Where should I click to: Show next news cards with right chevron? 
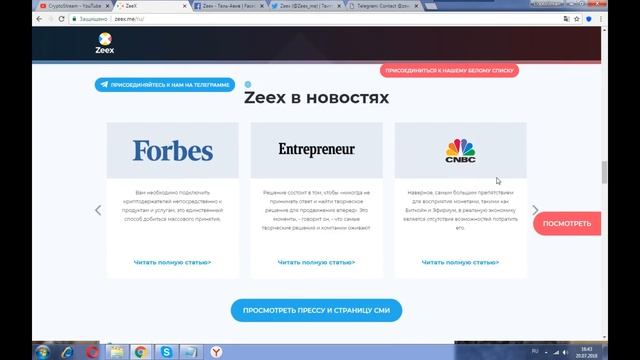[x=535, y=210]
